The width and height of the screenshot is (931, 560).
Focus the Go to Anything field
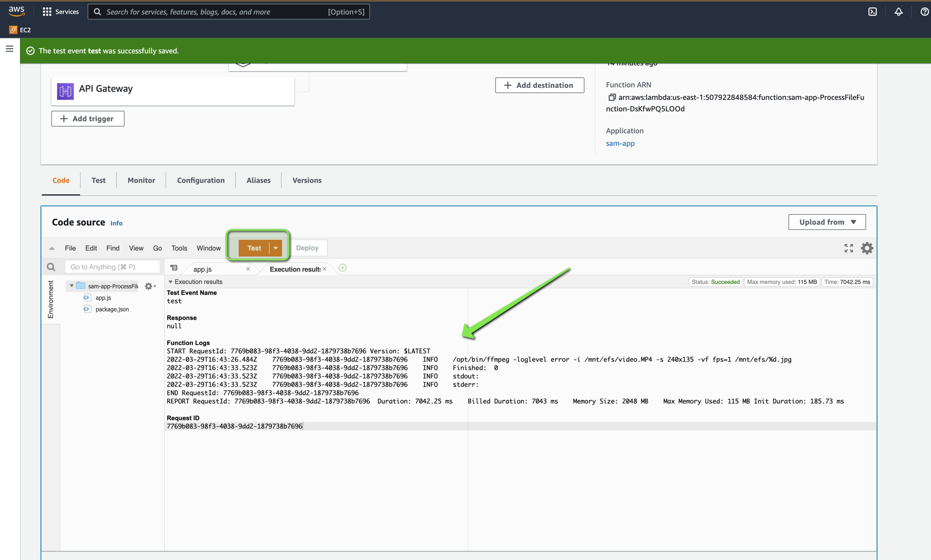pyautogui.click(x=112, y=267)
